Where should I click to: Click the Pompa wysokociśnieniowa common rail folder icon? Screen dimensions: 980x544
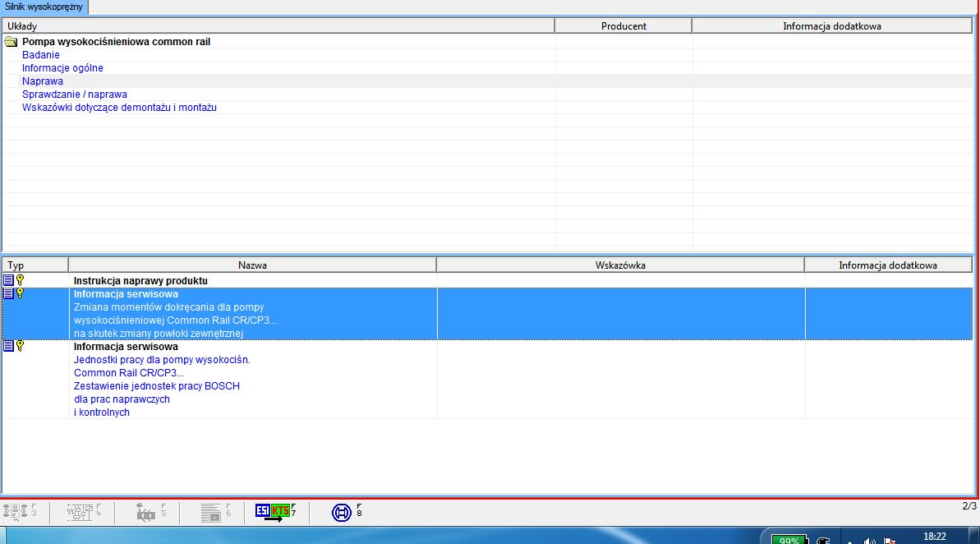[11, 42]
